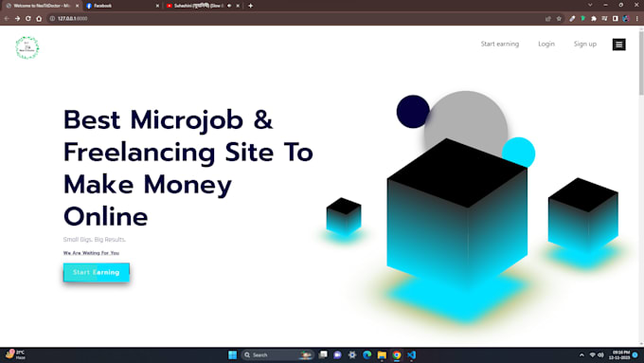Switch to the Welcome to NexTitDoctor tab
This screenshot has width=644, height=363.
41,6
